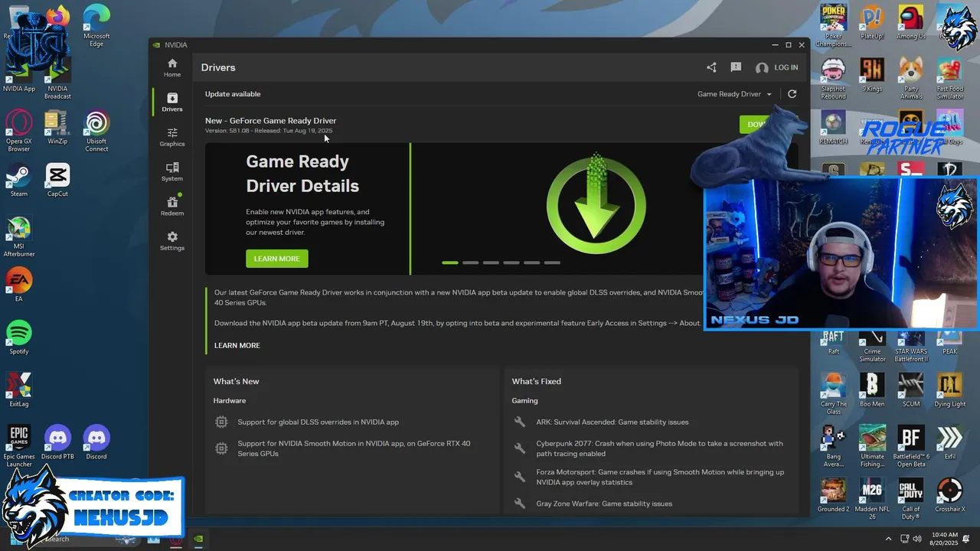Viewport: 980px width, 551px height.
Task: Click the green Download driver button
Action: coord(756,124)
